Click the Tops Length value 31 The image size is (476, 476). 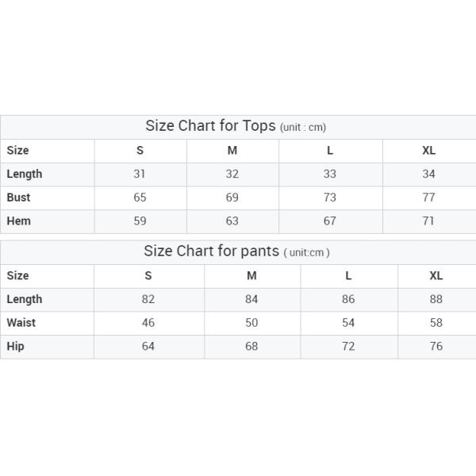pos(140,174)
